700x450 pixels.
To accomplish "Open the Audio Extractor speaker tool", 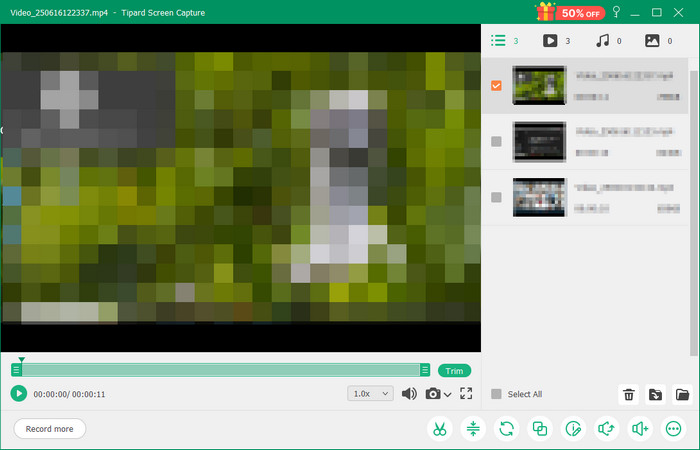I will 607,429.
